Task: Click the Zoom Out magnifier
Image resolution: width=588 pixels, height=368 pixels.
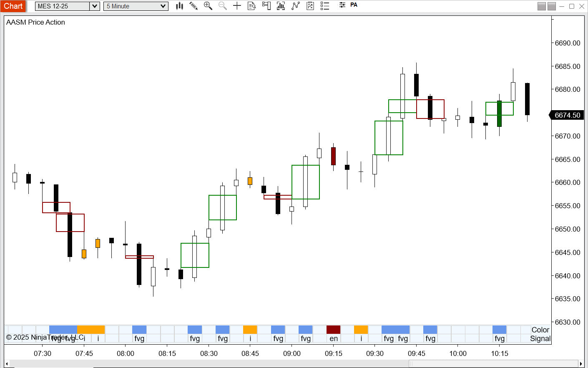Action: (223, 6)
